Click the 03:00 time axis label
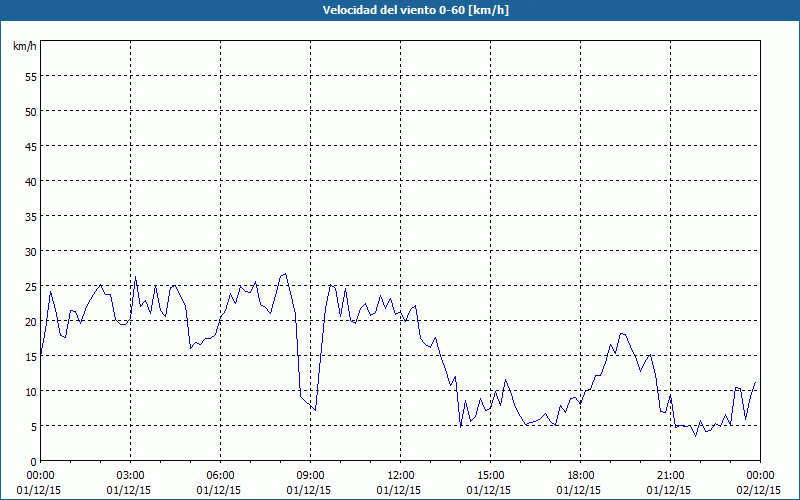Screen dimensions: 800x500 coord(131,476)
